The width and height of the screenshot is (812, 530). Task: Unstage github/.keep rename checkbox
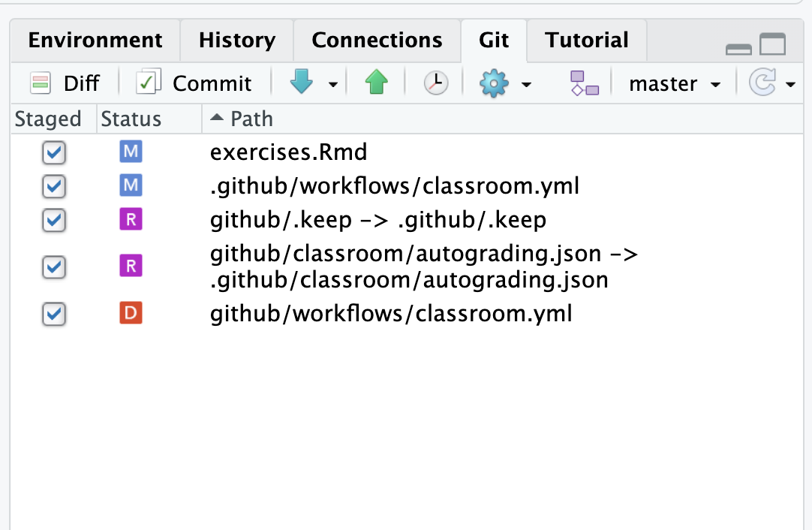coord(54,220)
